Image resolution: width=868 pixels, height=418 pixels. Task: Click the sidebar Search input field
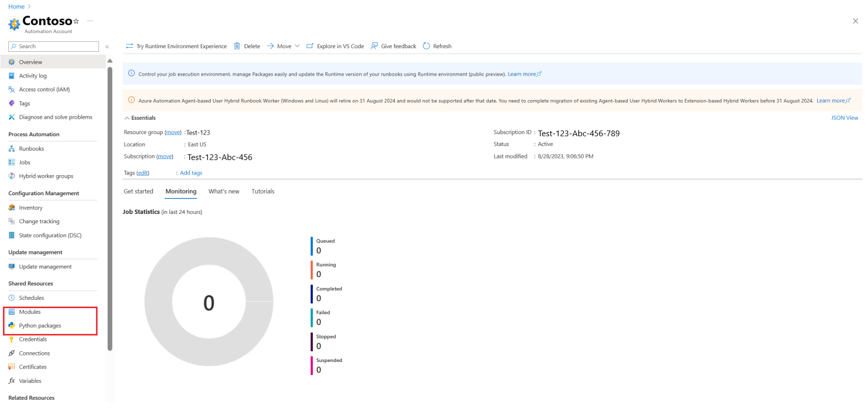53,47
